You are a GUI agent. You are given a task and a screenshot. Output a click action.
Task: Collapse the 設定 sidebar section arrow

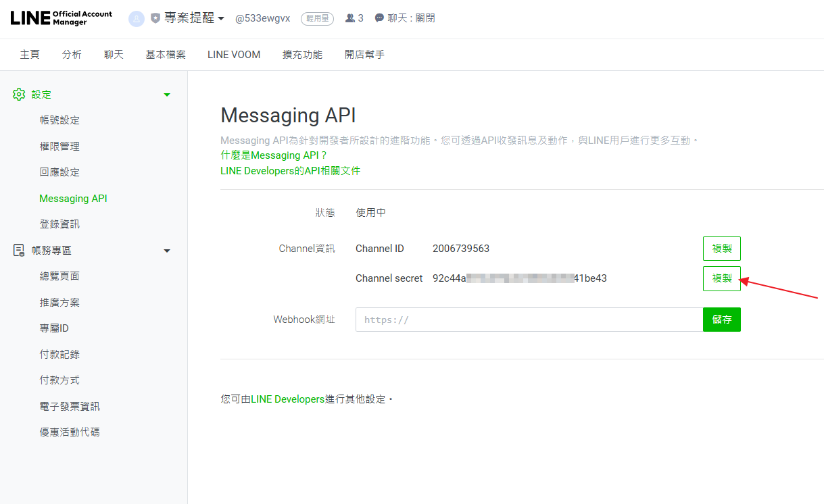tap(167, 95)
